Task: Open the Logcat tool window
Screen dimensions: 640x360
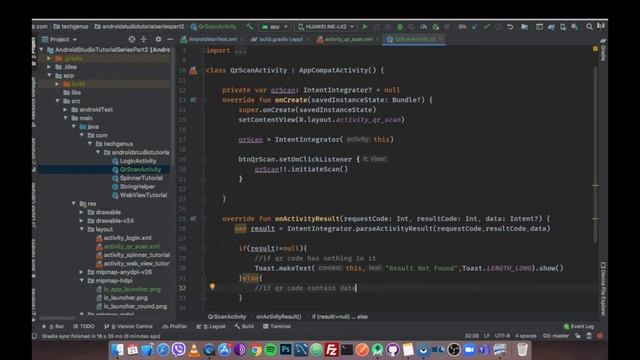Action: pyautogui.click(x=211, y=327)
